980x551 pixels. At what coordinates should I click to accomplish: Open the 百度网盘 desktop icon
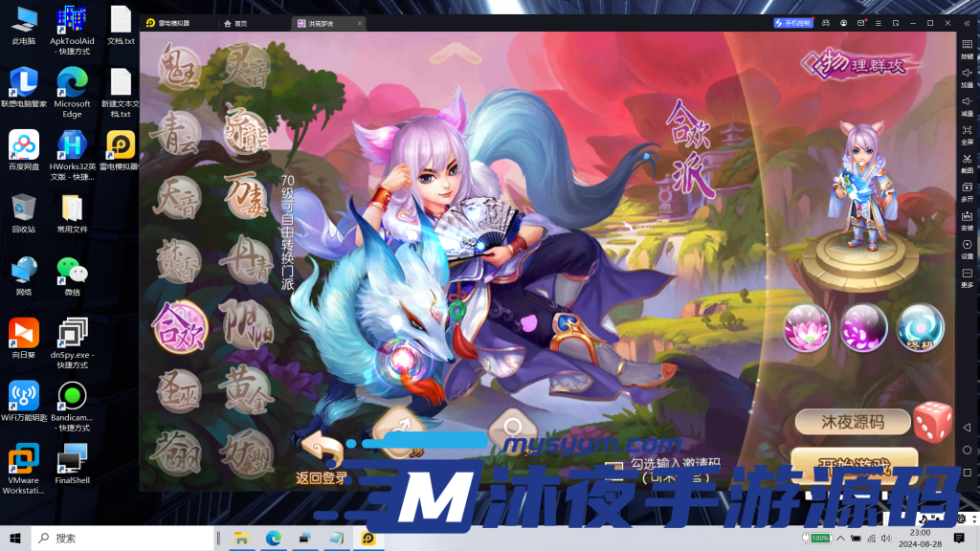(x=24, y=150)
